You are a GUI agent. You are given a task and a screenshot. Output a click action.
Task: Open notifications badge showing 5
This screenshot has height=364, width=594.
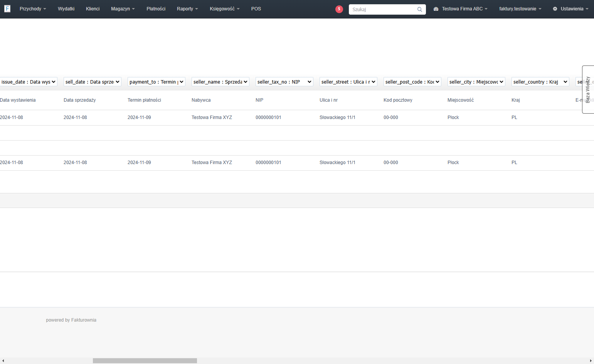click(x=339, y=9)
